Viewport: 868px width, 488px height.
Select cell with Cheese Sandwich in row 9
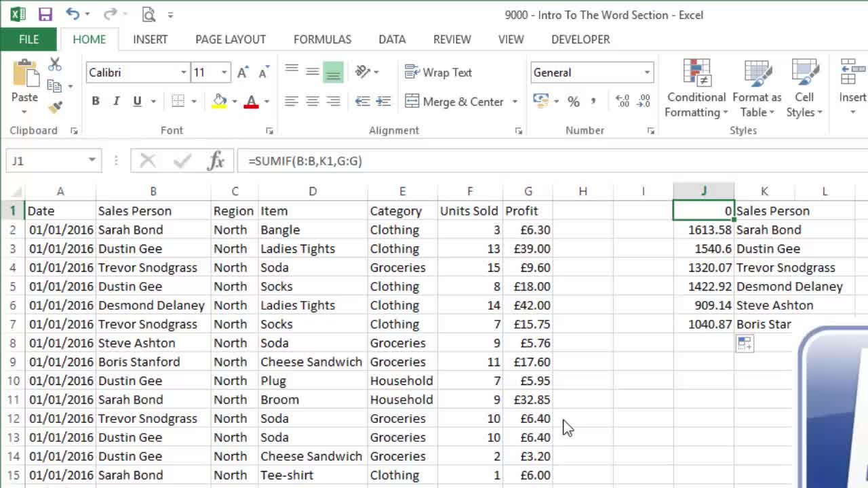[312, 362]
